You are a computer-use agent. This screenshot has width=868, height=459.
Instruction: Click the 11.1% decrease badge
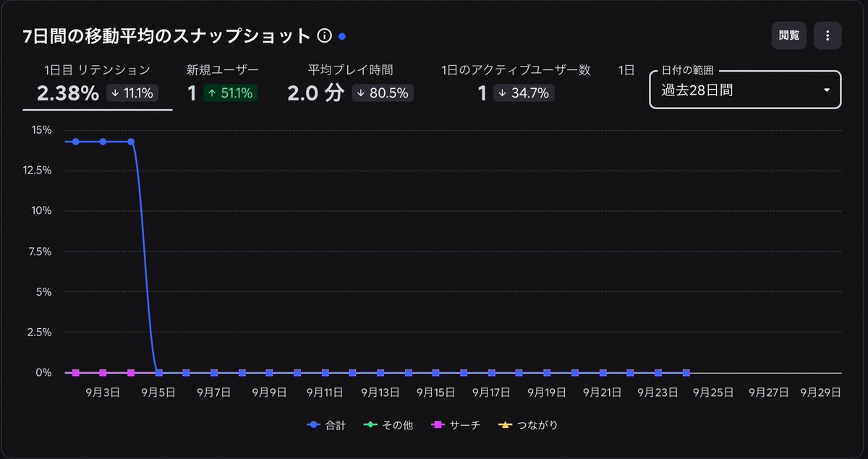point(132,93)
